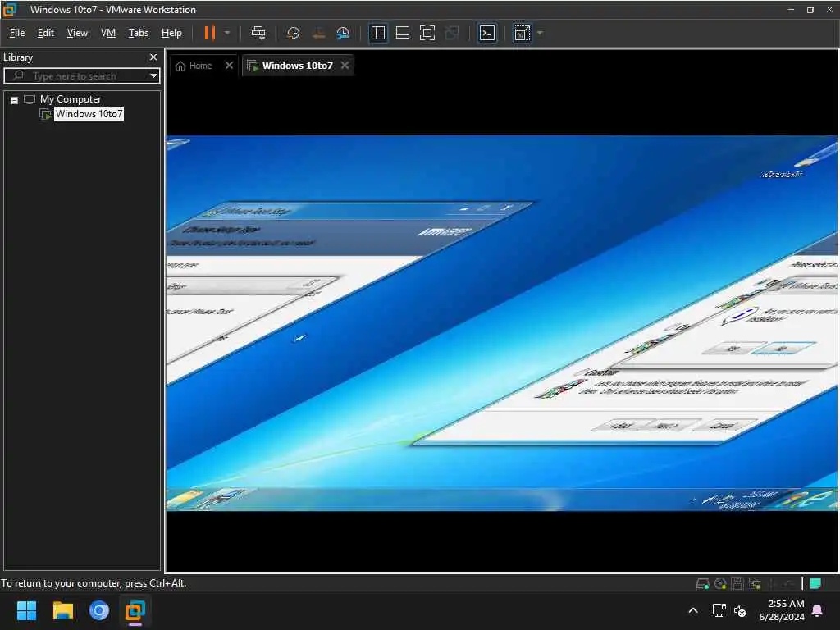Open File Explorer from the taskbar
Screen dimensions: 840x630
62,610
